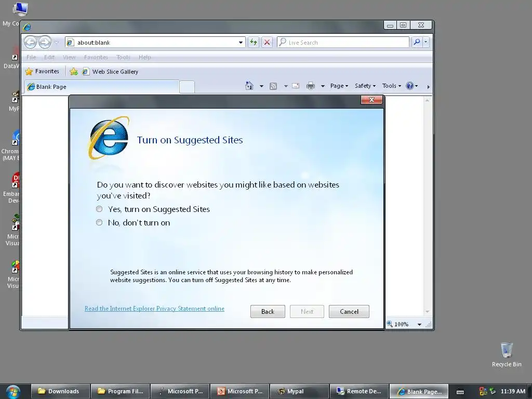Open the Help menu
This screenshot has width=532, height=399.
click(144, 57)
